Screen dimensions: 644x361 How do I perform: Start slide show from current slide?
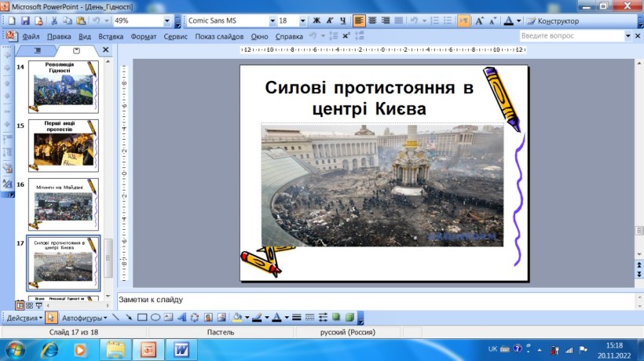[x=38, y=305]
